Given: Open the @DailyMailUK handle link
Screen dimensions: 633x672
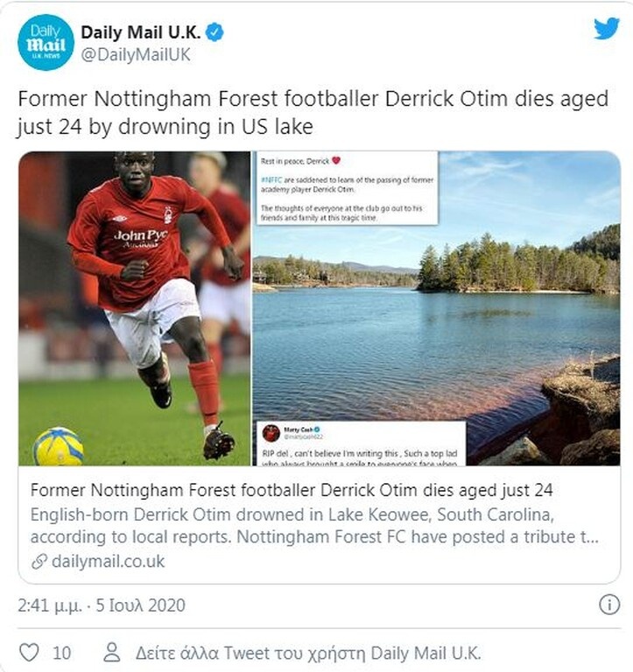Looking at the screenshot, I should tap(136, 54).
